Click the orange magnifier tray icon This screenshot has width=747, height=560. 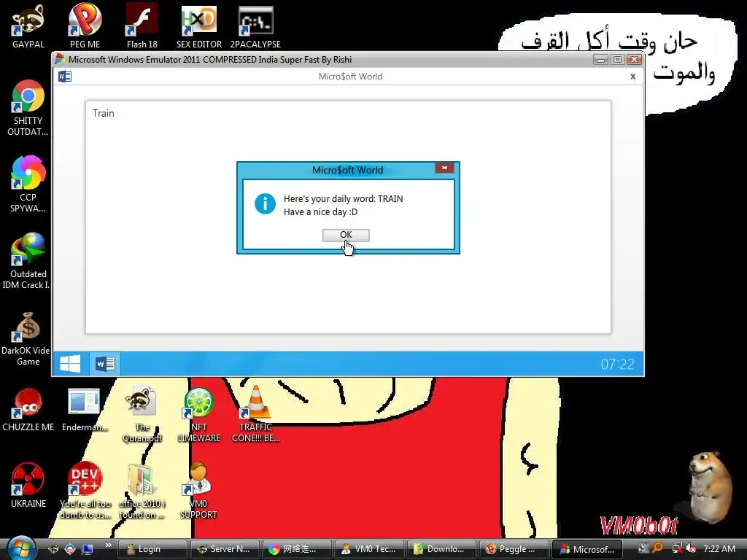[x=658, y=548]
